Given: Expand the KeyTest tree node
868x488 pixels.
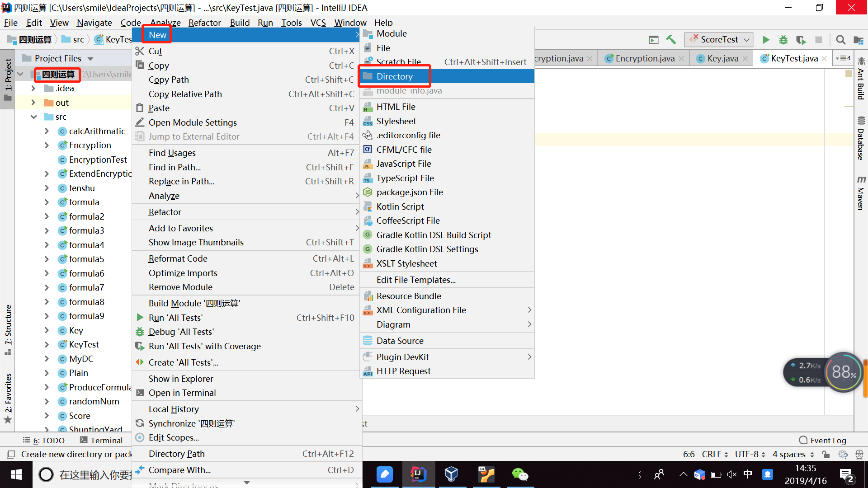Looking at the screenshot, I should pyautogui.click(x=47, y=344).
